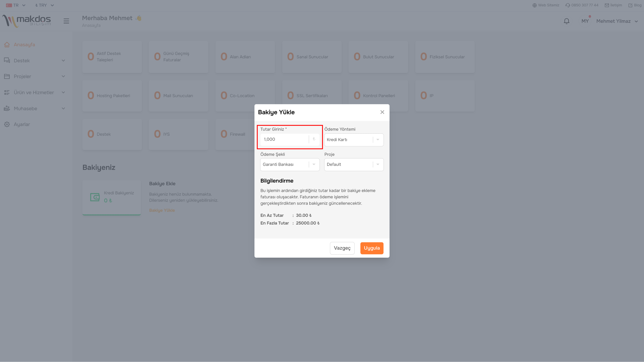The height and width of the screenshot is (362, 644).
Task: Click the wallet icon in Kredi Bakiyeniz
Action: 95,197
